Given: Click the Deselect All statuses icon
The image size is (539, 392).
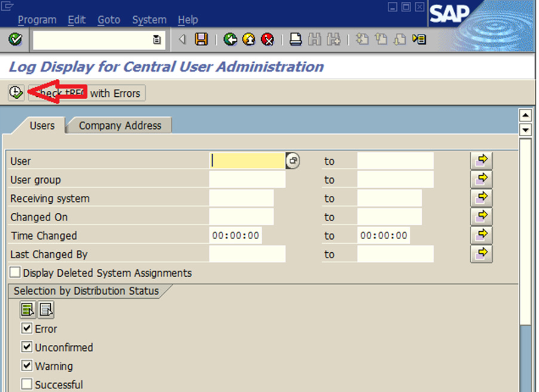Looking at the screenshot, I should 46,310.
